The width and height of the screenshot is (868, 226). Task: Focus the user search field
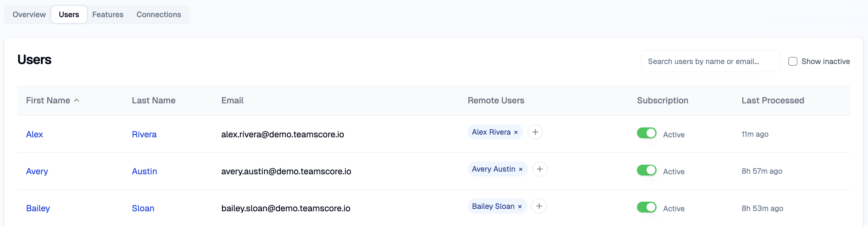[x=710, y=62]
